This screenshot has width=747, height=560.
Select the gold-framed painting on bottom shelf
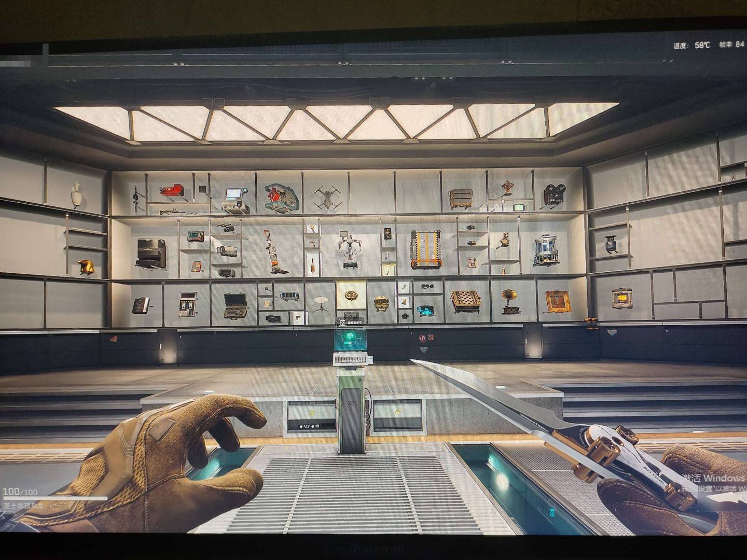[x=558, y=301]
